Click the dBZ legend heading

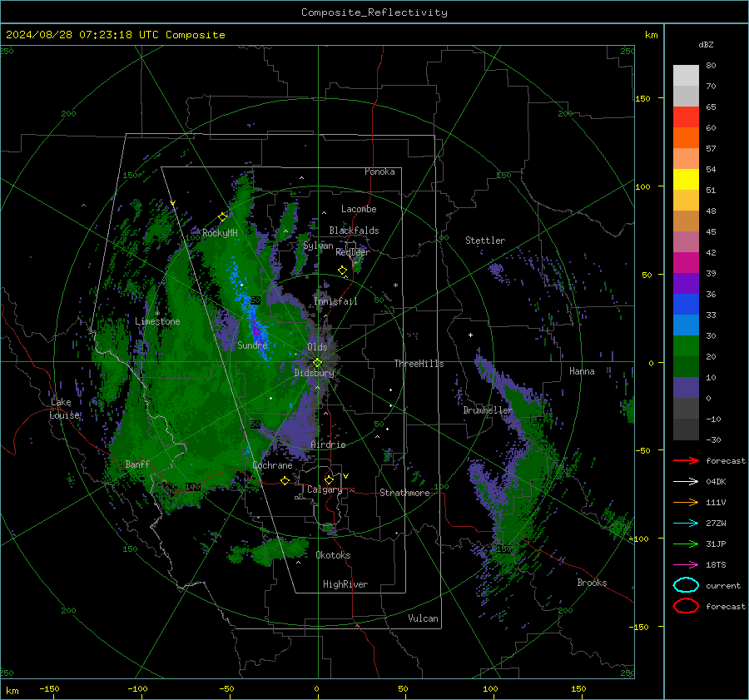coord(706,44)
